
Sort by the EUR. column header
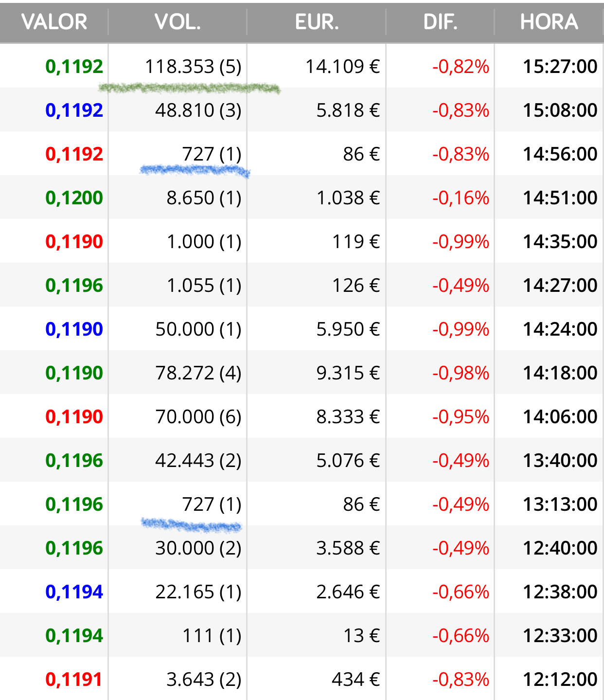pyautogui.click(x=317, y=22)
